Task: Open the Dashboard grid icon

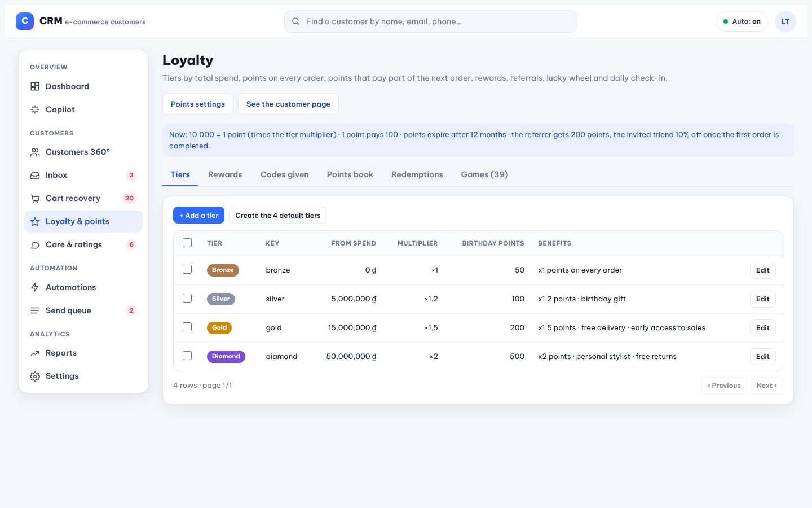Action: coord(35,86)
